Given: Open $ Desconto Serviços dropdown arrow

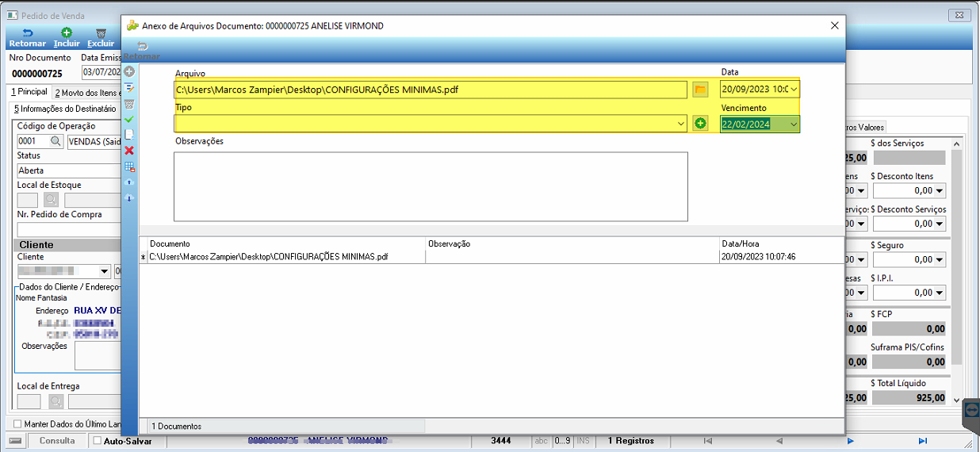Looking at the screenshot, I should tap(940, 224).
